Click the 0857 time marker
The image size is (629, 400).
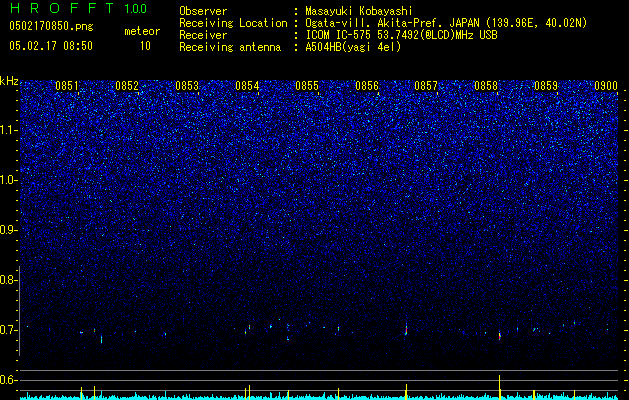pyautogui.click(x=426, y=86)
